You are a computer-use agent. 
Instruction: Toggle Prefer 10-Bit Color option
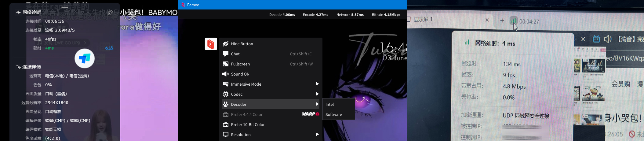click(x=271, y=124)
